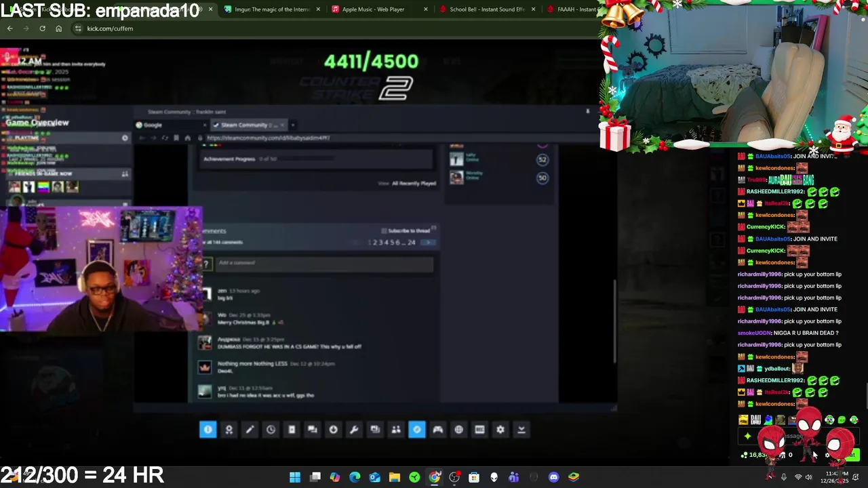Open chat bubbles icon in Steam overlay toolbar

pyautogui.click(x=313, y=429)
